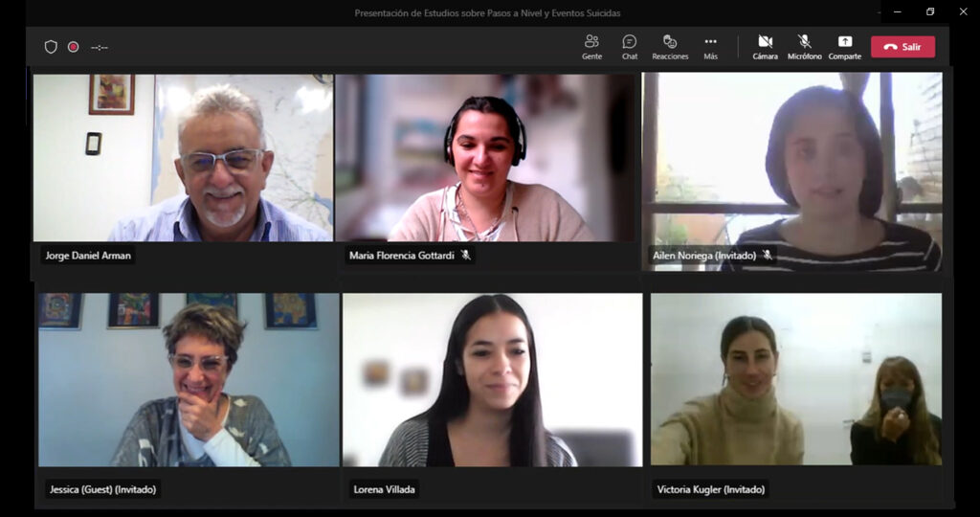Select Ailen Noriega's video tile
The width and height of the screenshot is (980, 517).
click(791, 171)
